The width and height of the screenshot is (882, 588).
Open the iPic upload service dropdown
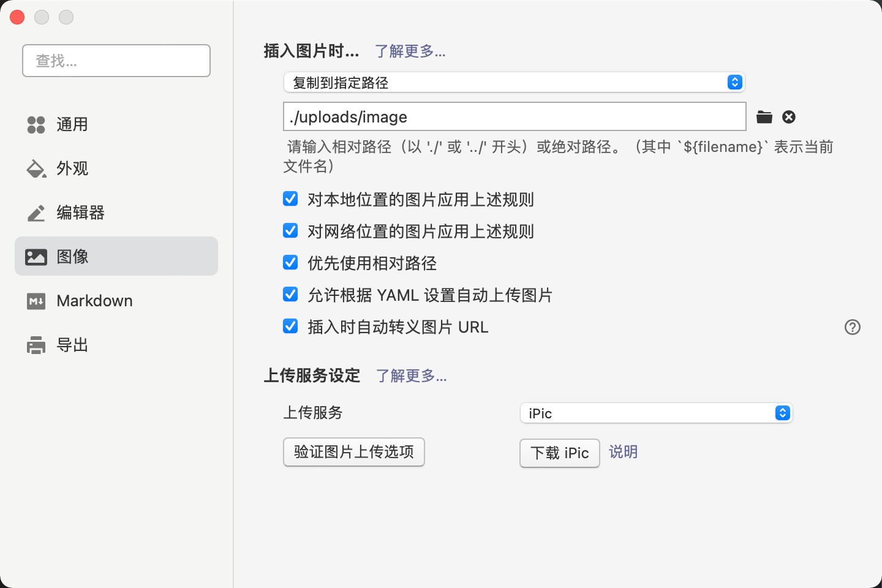pos(656,413)
